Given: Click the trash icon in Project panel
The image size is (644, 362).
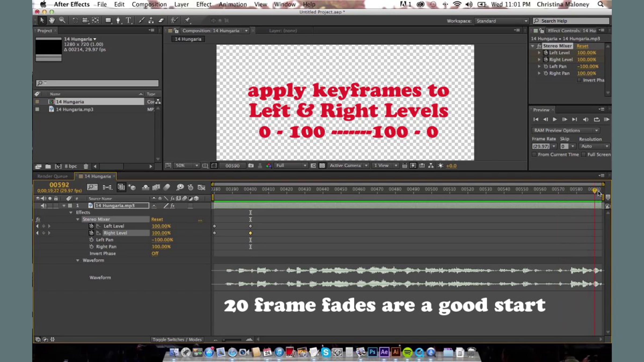Looking at the screenshot, I should pyautogui.click(x=86, y=167).
